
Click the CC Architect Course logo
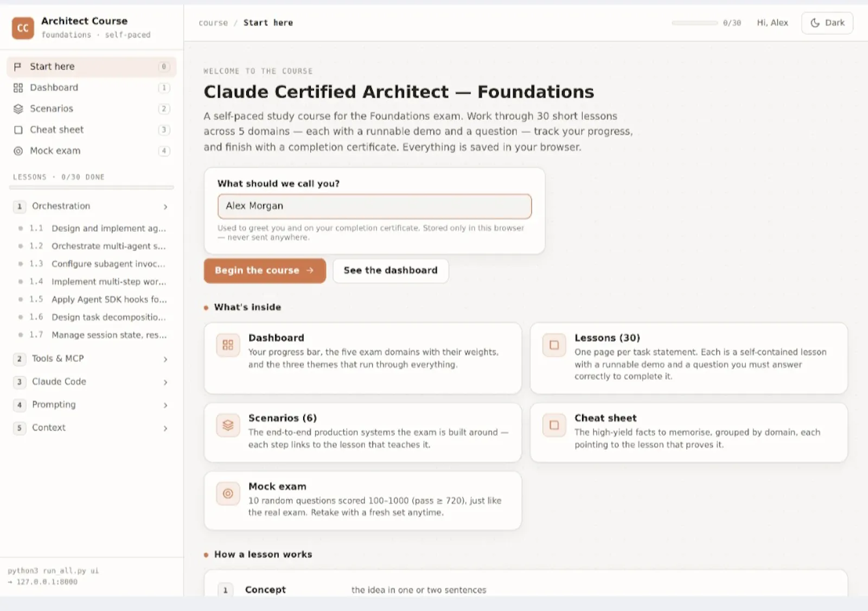click(23, 28)
